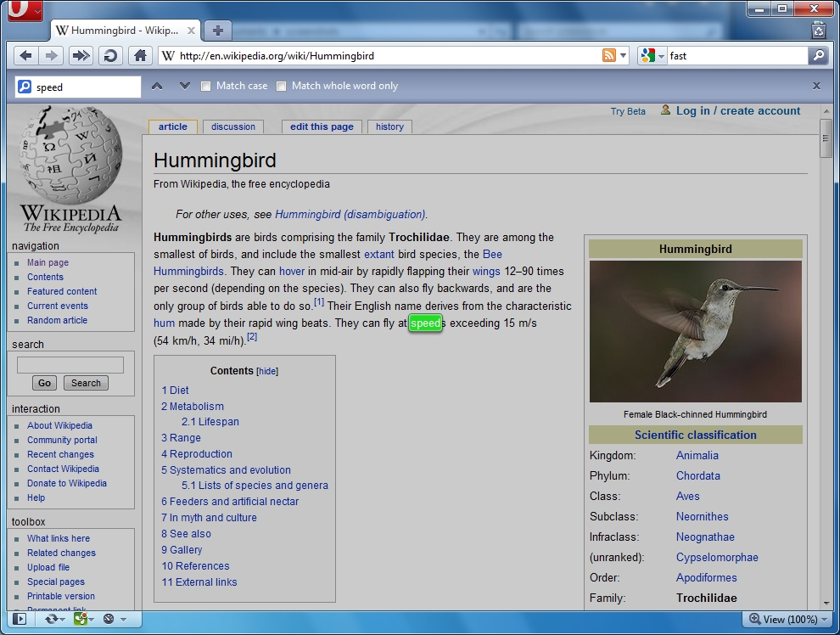This screenshot has width=840, height=635.
Task: Click the scrollbar up arrow
Action: point(826,111)
